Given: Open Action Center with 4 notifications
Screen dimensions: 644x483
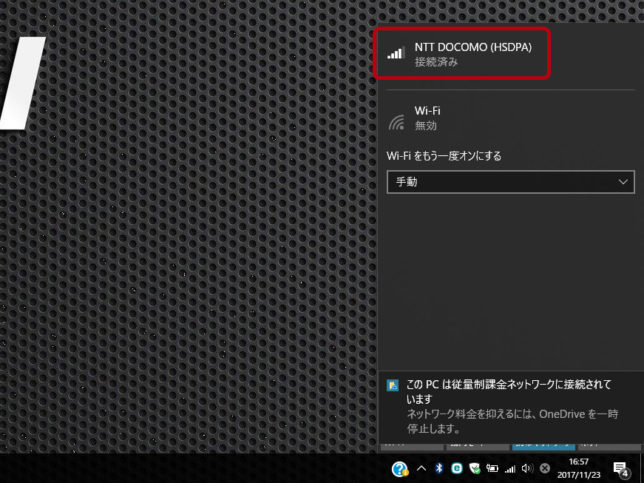Looking at the screenshot, I should (x=621, y=469).
